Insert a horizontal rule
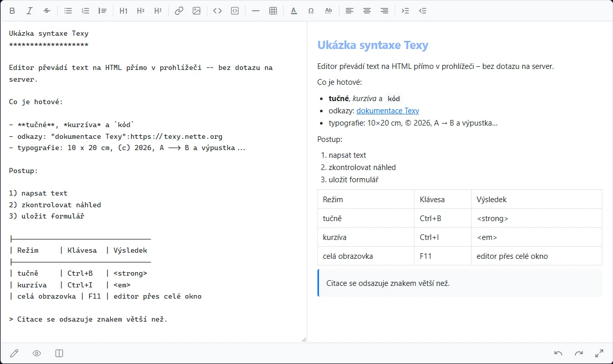Screen dimensions: 613x364 click(x=256, y=11)
